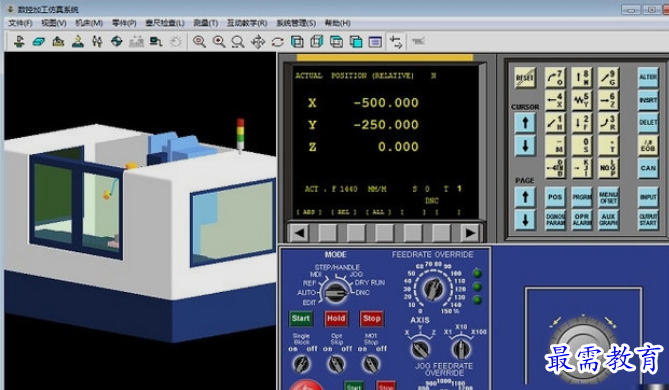Click the AUX GRAPH key
This screenshot has height=390, width=669.
click(608, 220)
